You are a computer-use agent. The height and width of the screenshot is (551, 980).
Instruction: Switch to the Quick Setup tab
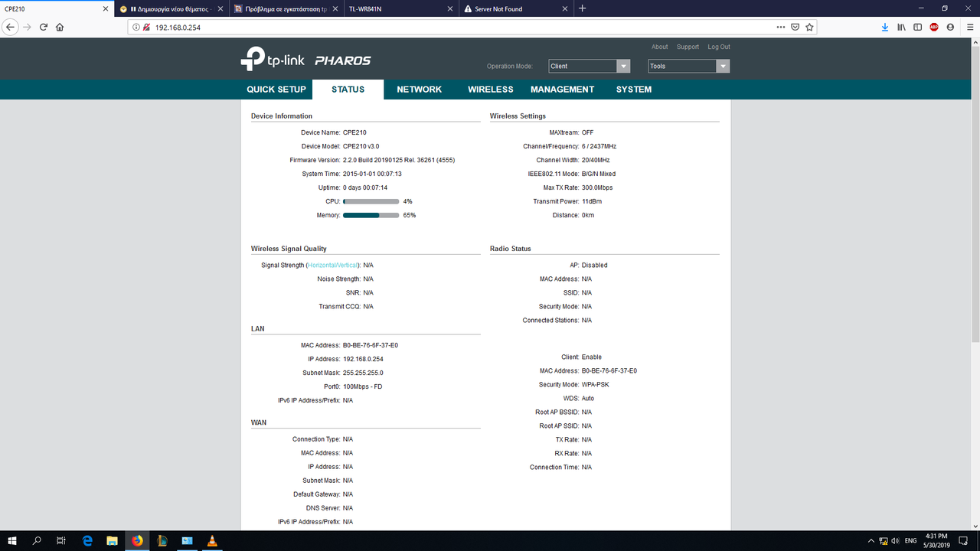coord(276,90)
